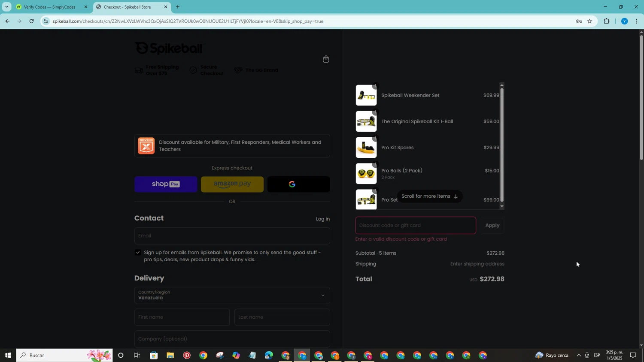Click the Spikeball logo
644x362 pixels.
[169, 48]
